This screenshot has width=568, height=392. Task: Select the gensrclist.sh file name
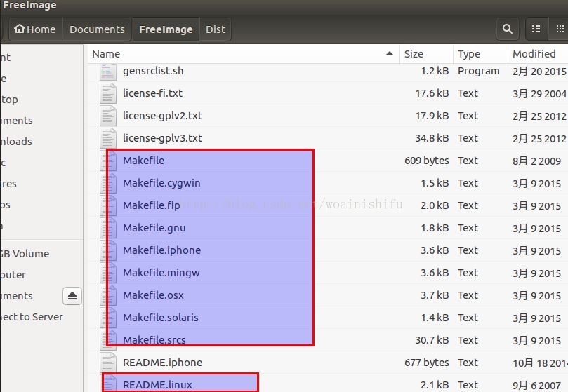[153, 71]
